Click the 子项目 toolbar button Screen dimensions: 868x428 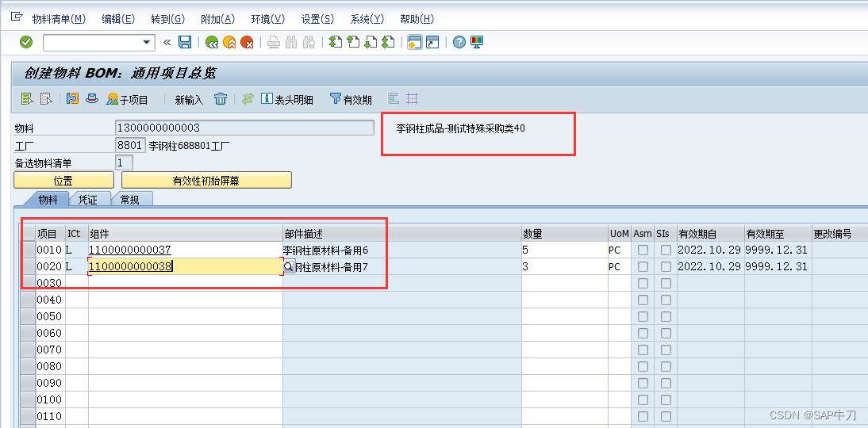(x=128, y=100)
